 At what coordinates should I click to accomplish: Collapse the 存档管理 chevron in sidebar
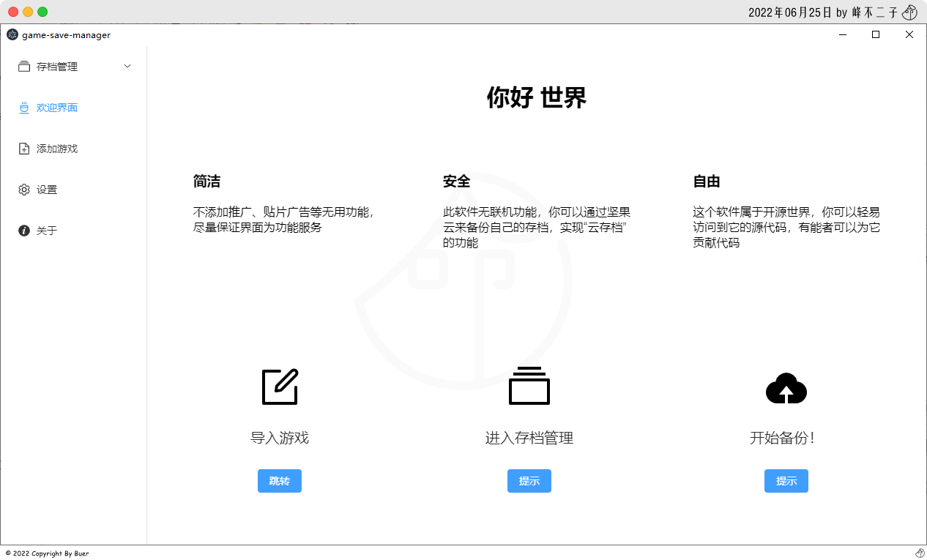tap(127, 66)
